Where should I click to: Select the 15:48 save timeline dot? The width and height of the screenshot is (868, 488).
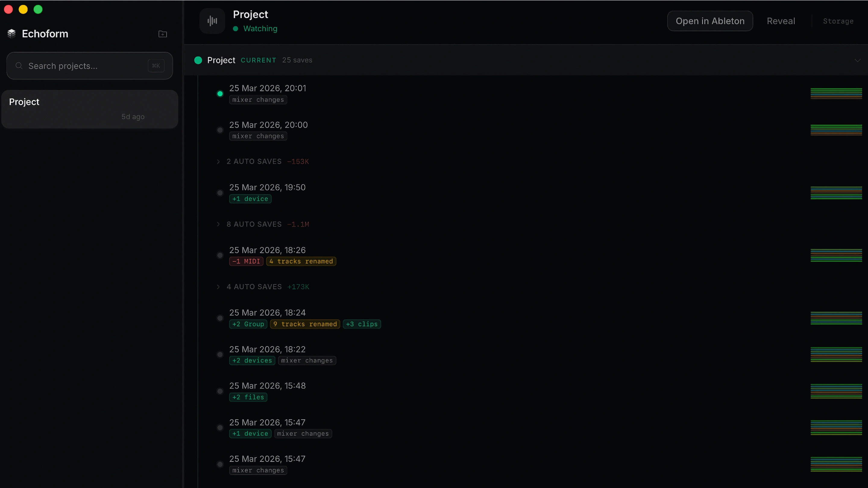pyautogui.click(x=220, y=391)
